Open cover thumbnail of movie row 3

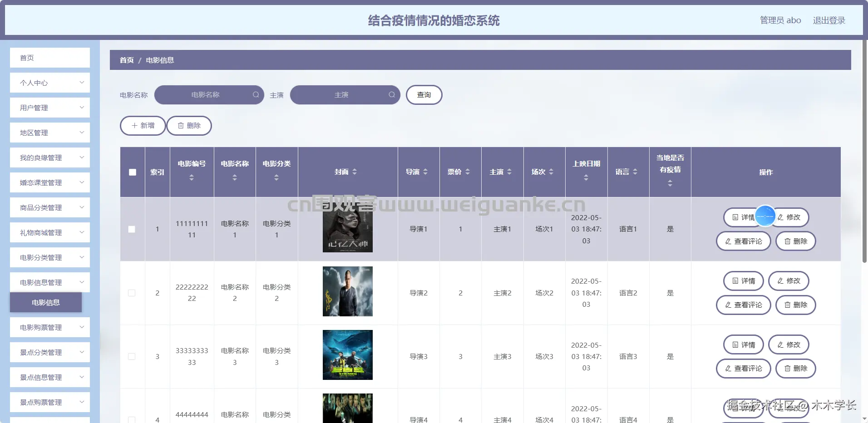(348, 355)
